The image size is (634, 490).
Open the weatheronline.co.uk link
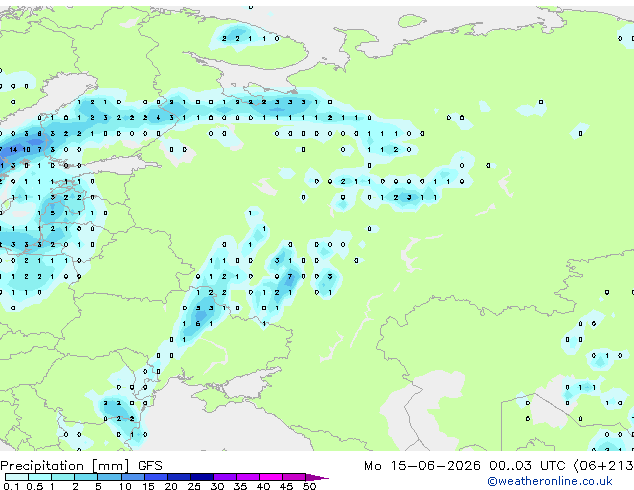[x=549, y=481]
